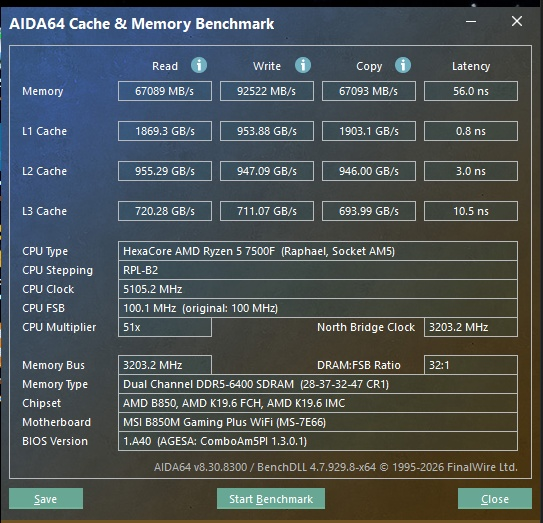Click L1 Cache read 1869.3 GB/s
543x523 pixels.
165,131
